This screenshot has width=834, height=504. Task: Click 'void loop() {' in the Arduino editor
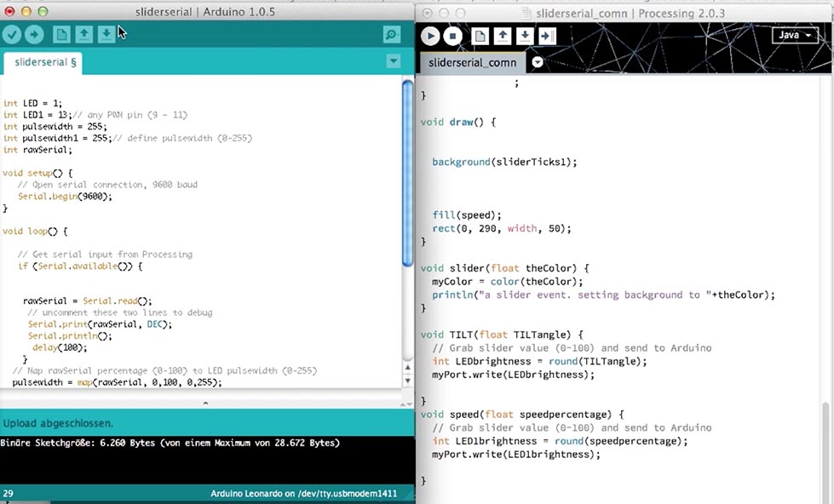pos(35,232)
